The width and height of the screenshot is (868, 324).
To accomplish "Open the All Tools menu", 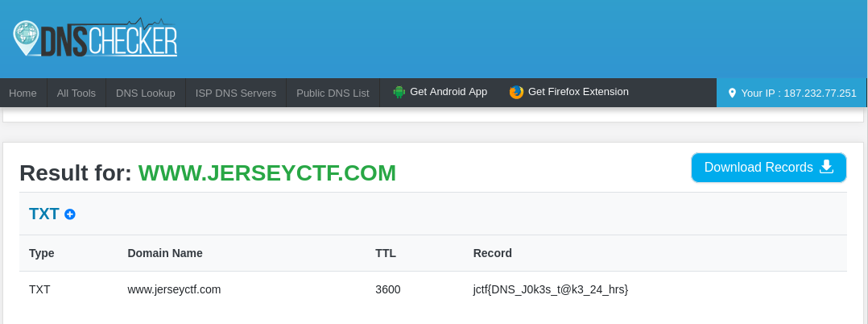I will pyautogui.click(x=76, y=93).
